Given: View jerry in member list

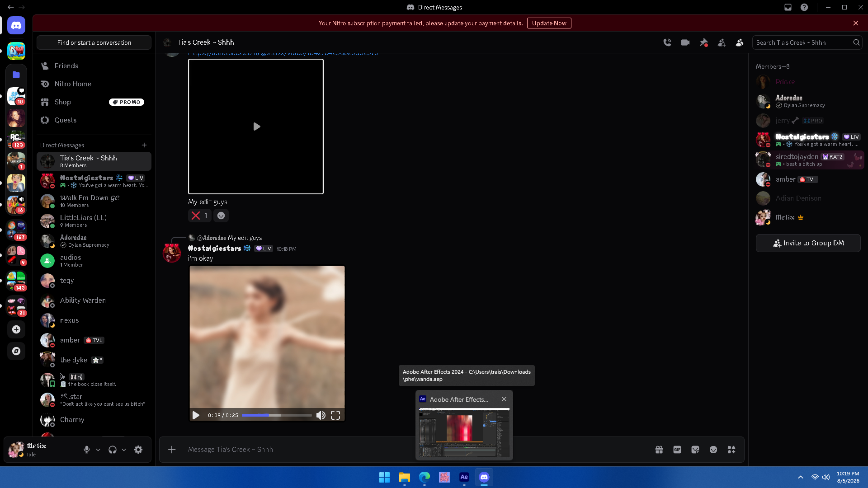Looking at the screenshot, I should coord(809,121).
